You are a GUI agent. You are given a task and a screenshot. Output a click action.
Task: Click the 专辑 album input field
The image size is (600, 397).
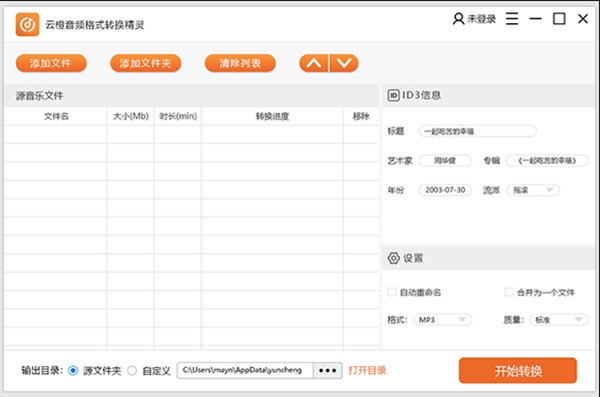pyautogui.click(x=547, y=160)
